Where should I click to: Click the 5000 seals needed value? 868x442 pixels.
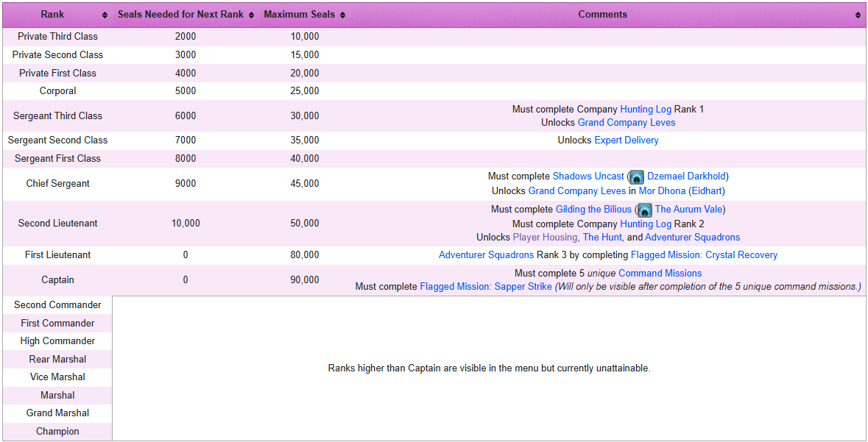[186, 90]
